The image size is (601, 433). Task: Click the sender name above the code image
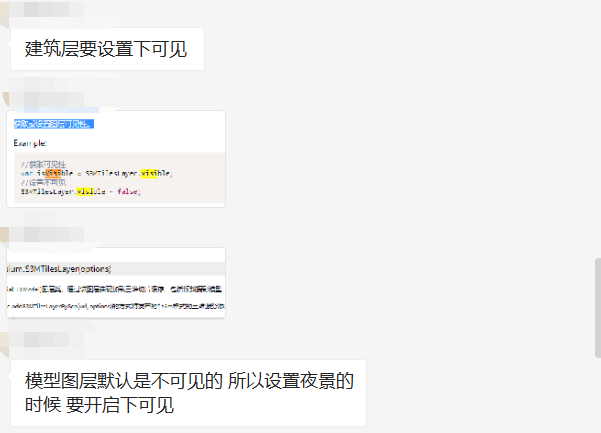pyautogui.click(x=47, y=99)
